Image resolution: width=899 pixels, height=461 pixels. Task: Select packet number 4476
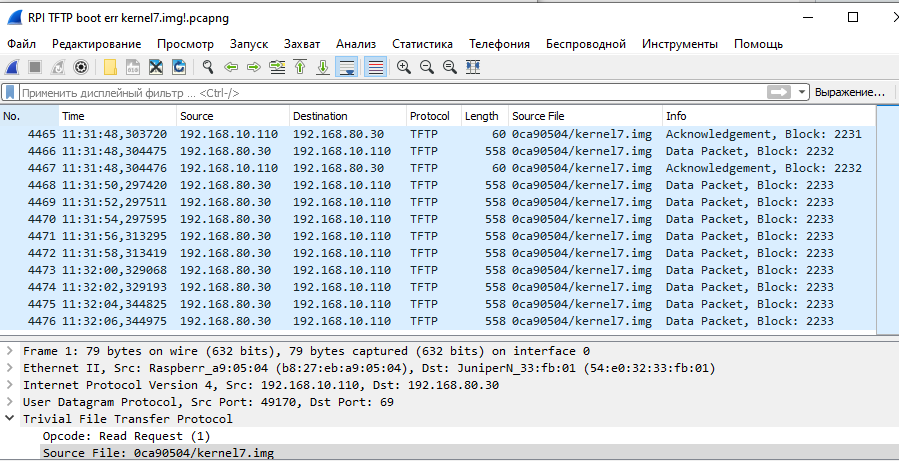coord(438,321)
